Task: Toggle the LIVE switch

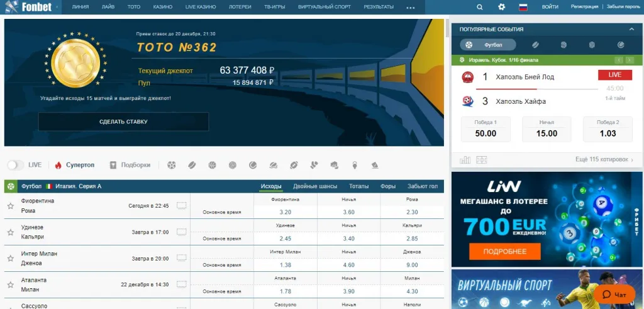Action: click(x=15, y=165)
